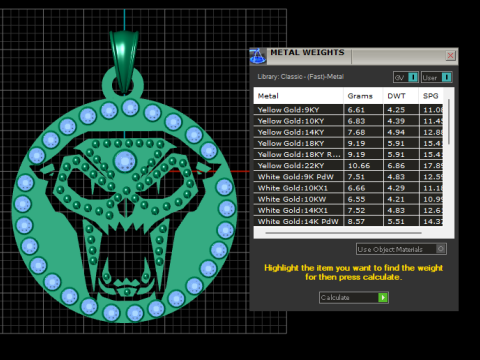Select the Yellow Gold:18KY R... row
The width and height of the screenshot is (480, 360).
pyautogui.click(x=348, y=154)
